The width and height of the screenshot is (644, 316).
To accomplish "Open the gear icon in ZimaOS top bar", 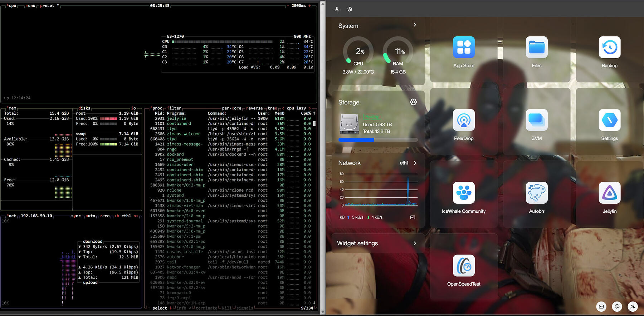I will (350, 9).
